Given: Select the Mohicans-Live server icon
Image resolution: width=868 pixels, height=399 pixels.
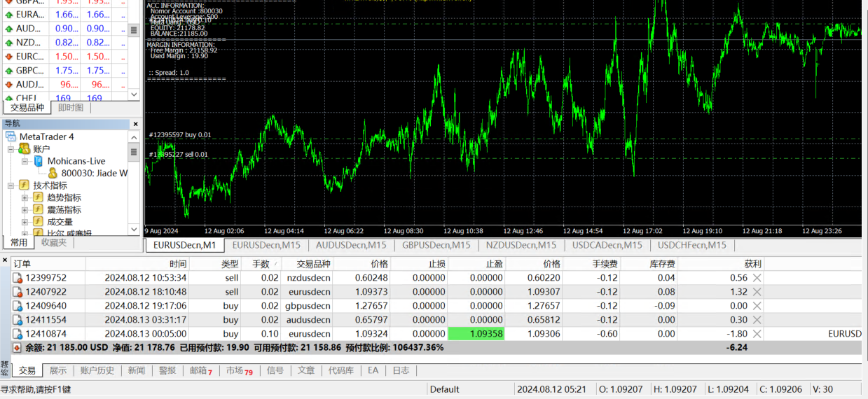Looking at the screenshot, I should pos(39,161).
